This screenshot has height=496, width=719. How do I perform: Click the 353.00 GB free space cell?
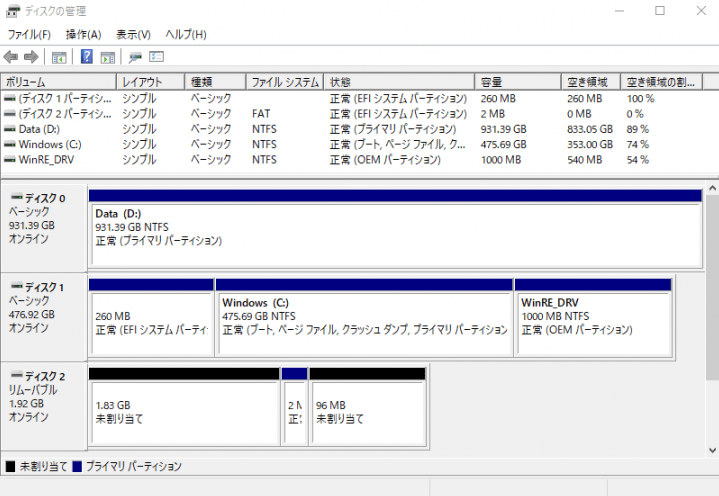point(590,144)
